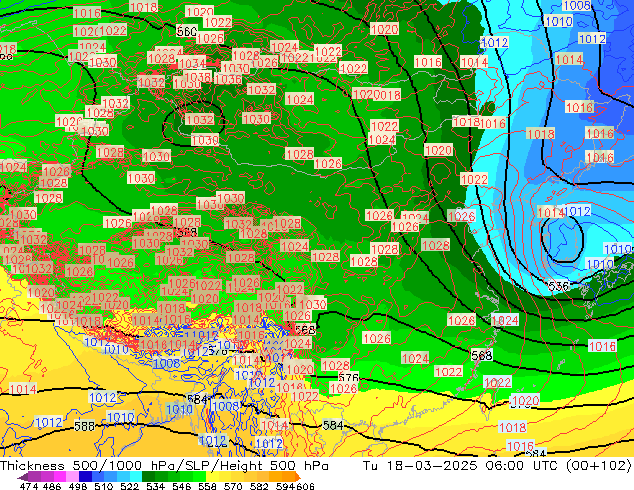Click the map title "Thickness 500/1000 hPa/SLP/Height 500 hPa"
634x490 pixels.
[164, 465]
